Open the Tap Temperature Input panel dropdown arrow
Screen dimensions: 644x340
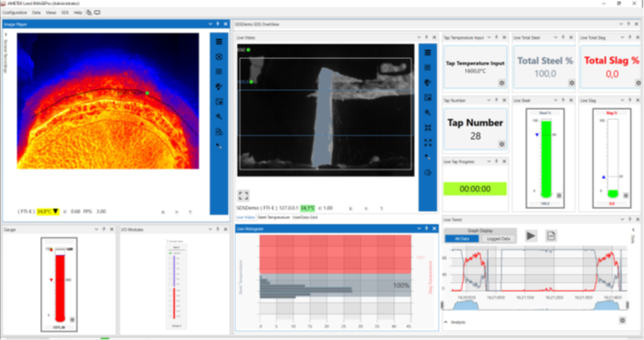click(x=489, y=37)
